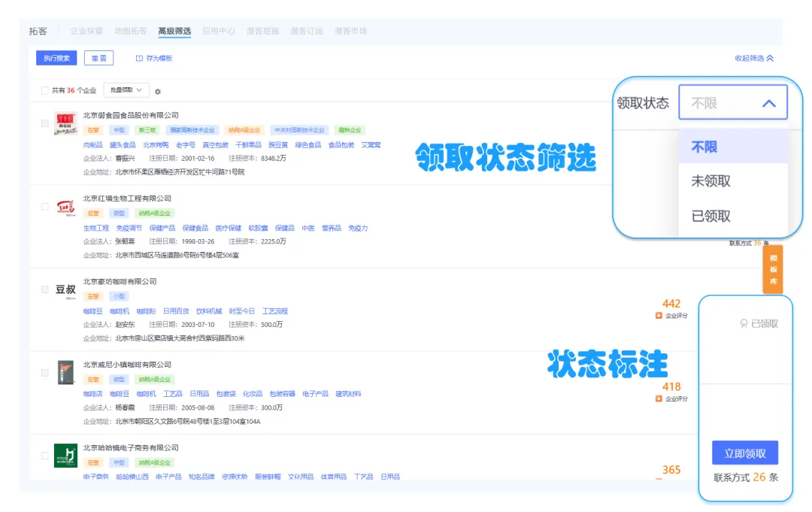Click the settings gear next to 批量领取
Screen dimensions: 812x512
coord(158,91)
